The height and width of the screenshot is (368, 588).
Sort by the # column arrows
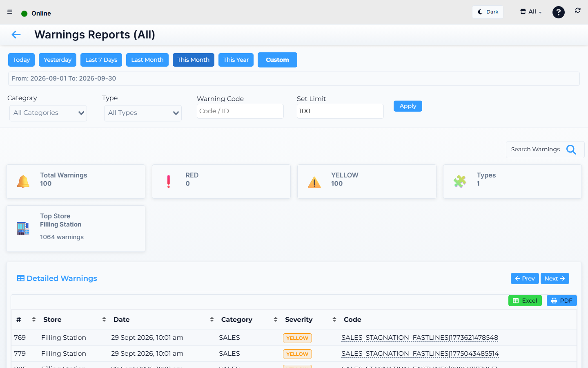coord(34,319)
